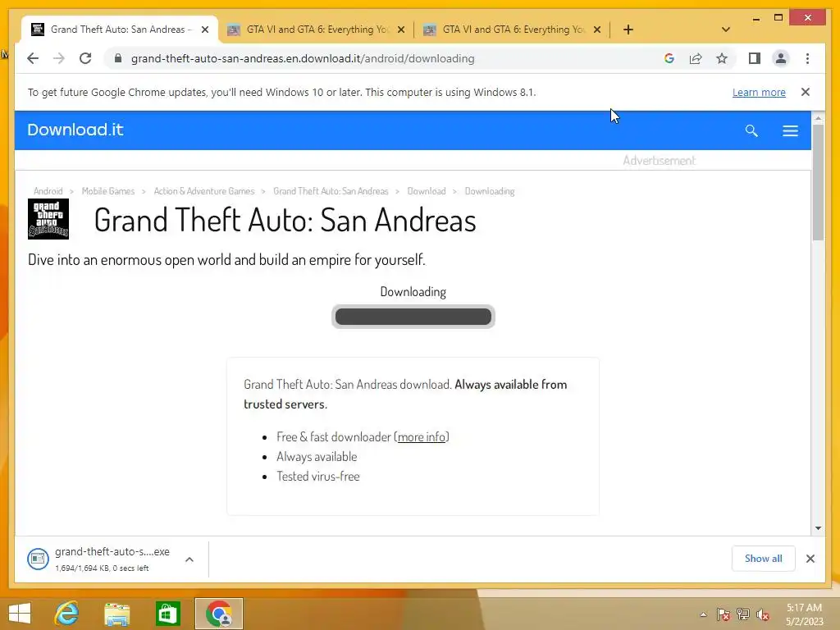840x630 pixels.
Task: Close the second GTA VI tab
Action: pos(401,30)
